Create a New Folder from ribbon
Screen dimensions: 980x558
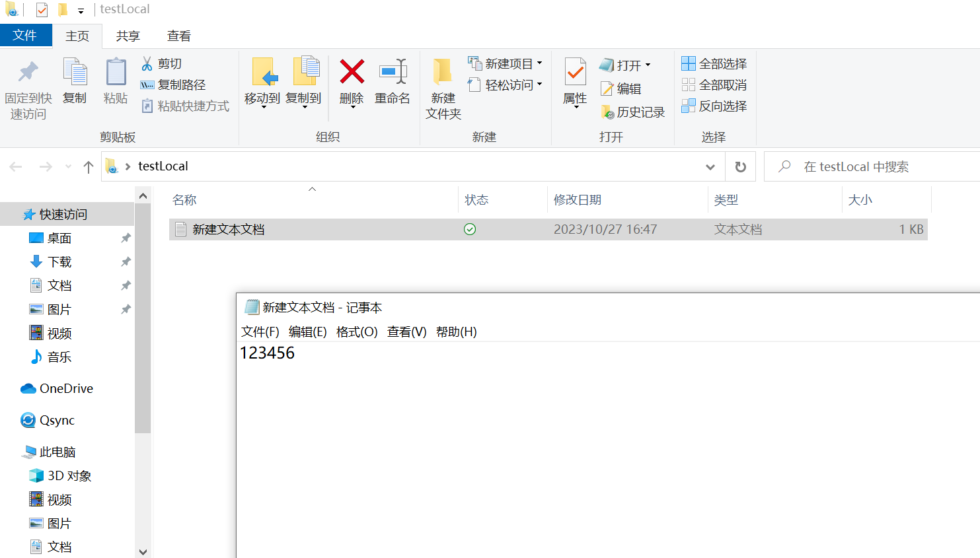coord(443,89)
